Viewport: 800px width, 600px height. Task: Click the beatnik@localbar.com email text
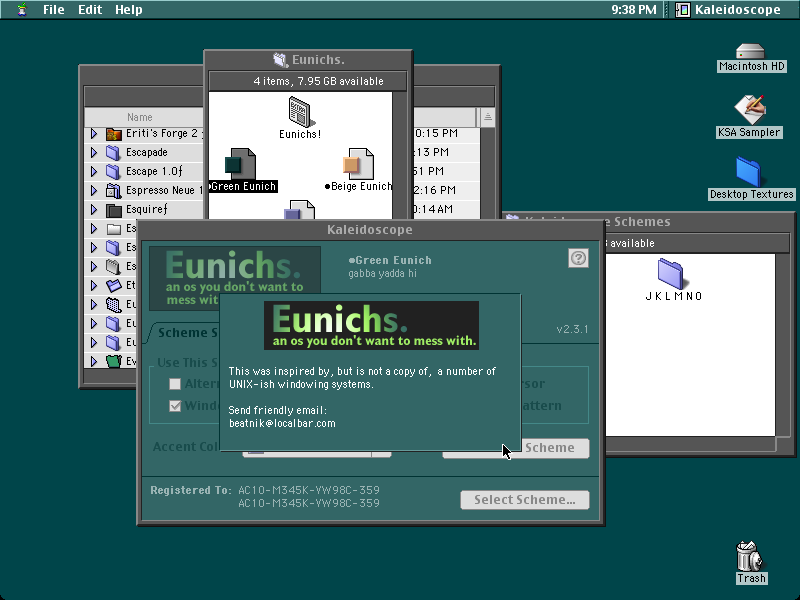(282, 423)
